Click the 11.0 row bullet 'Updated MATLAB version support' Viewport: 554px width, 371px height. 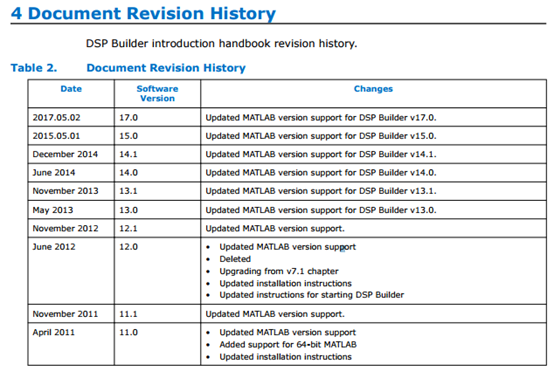288,332
